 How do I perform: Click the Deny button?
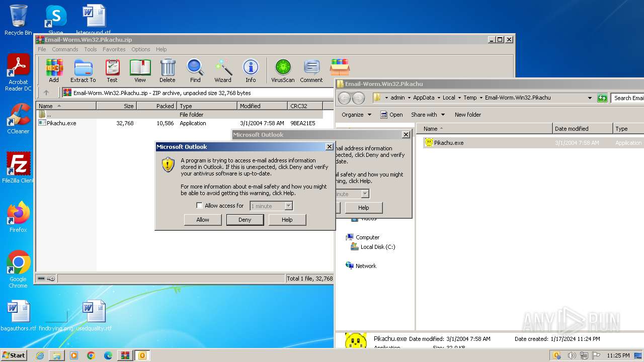[245, 220]
